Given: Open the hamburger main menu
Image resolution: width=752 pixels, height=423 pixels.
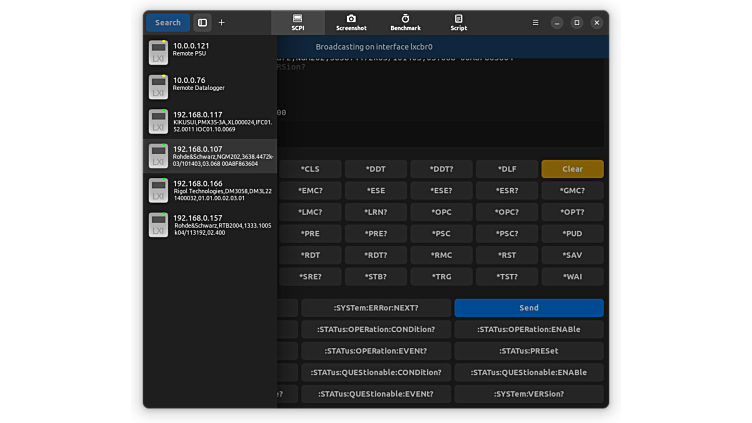Looking at the screenshot, I should [535, 22].
